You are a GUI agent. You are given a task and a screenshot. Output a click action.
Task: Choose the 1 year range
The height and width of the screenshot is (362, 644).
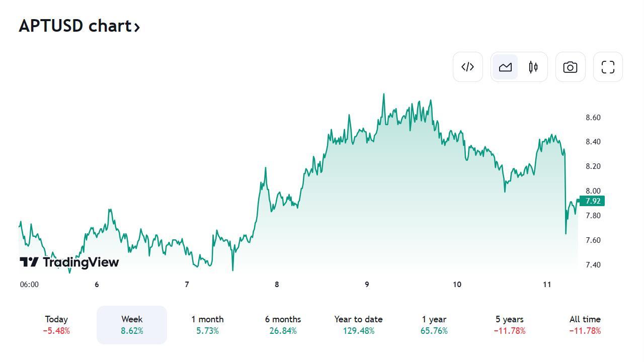434,325
